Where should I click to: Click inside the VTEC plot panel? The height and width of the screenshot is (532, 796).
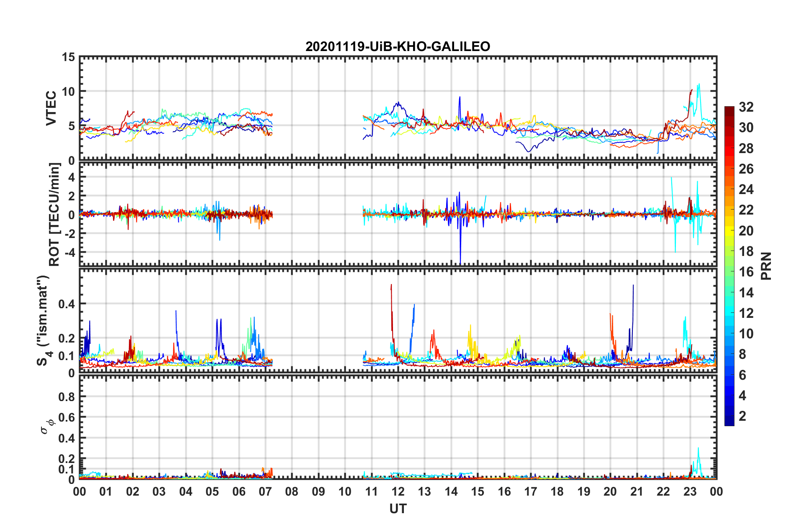pos(398,109)
